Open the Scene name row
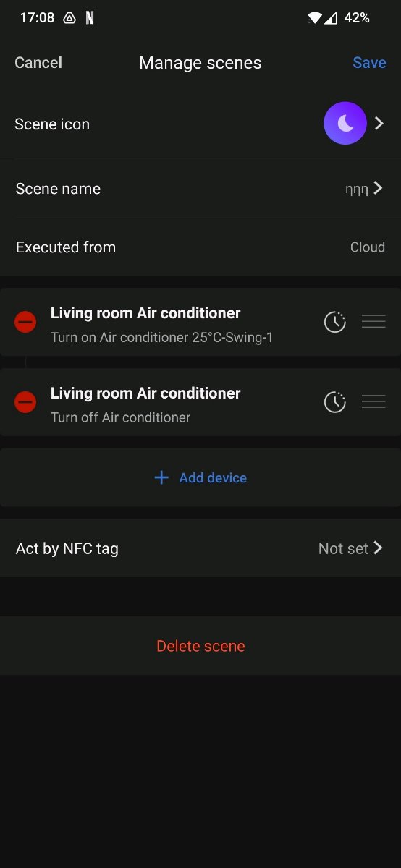Viewport: 401px width, 868px height. coord(200,189)
